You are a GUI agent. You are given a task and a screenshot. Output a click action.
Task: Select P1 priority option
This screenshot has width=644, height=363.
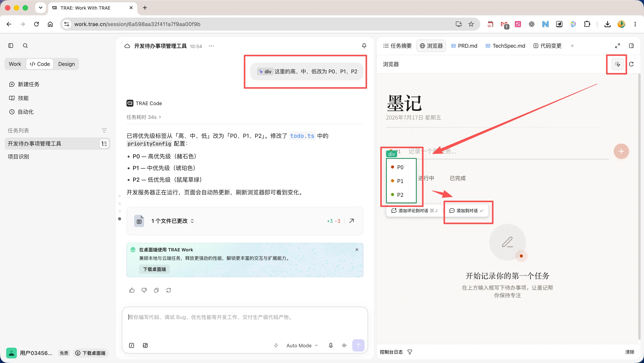(401, 181)
